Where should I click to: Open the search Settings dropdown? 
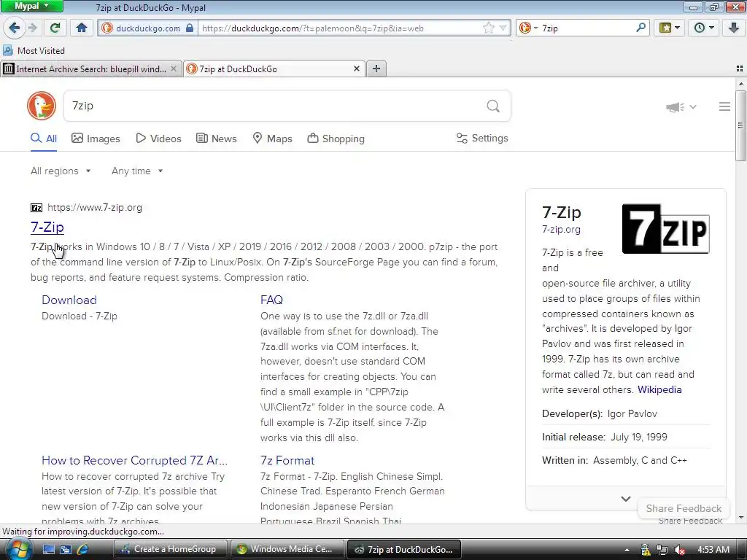(x=482, y=138)
